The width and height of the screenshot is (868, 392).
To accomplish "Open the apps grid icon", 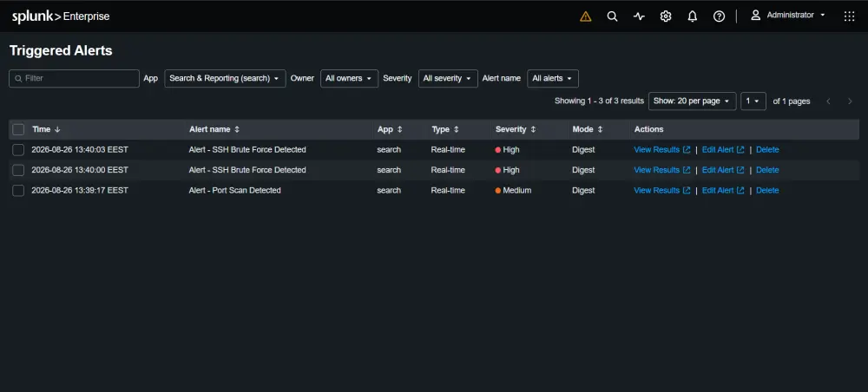I will pyautogui.click(x=849, y=16).
